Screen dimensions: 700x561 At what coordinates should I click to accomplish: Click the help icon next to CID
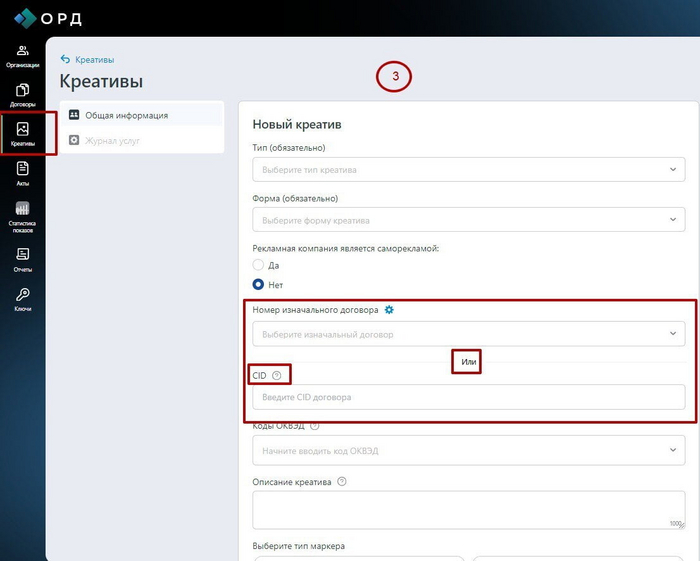[x=277, y=375]
